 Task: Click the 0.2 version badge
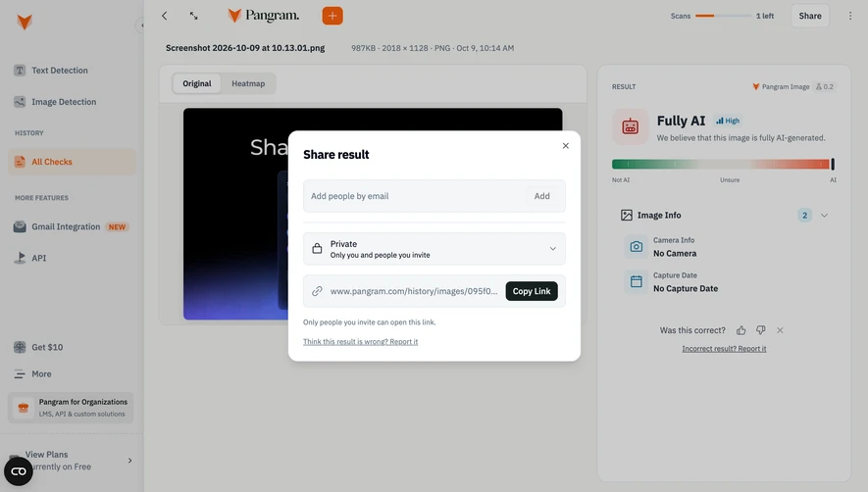(824, 87)
